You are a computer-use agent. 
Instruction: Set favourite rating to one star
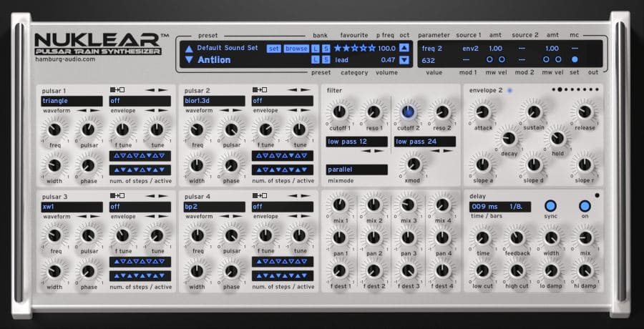[338, 48]
